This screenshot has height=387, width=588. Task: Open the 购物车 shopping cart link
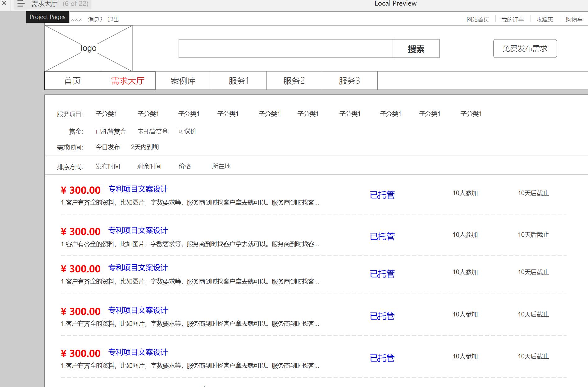tap(574, 20)
